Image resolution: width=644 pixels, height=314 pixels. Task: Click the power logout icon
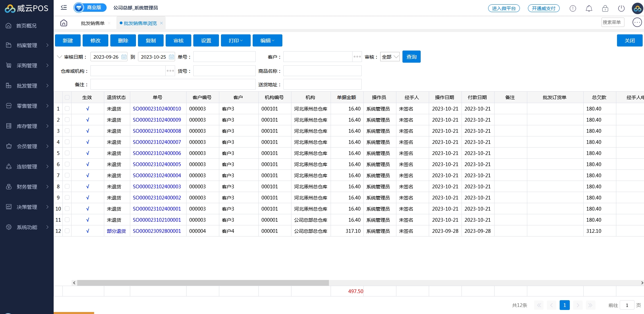click(x=621, y=8)
